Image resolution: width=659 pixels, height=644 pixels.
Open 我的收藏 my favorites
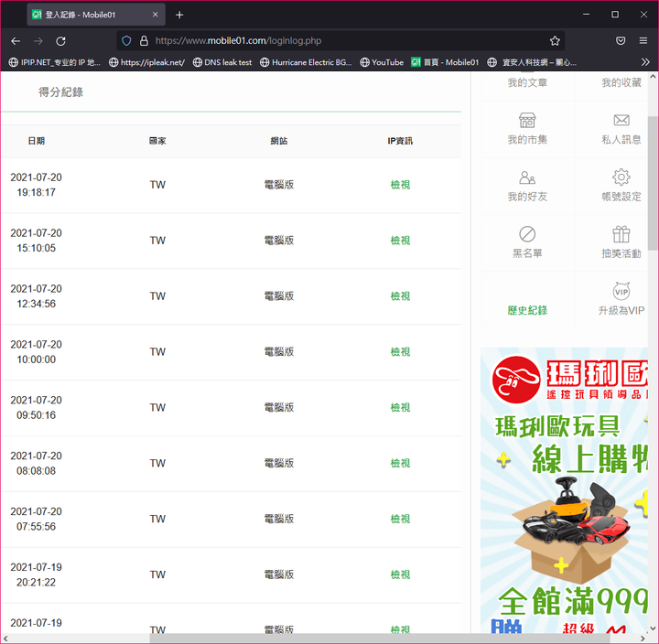tap(621, 82)
